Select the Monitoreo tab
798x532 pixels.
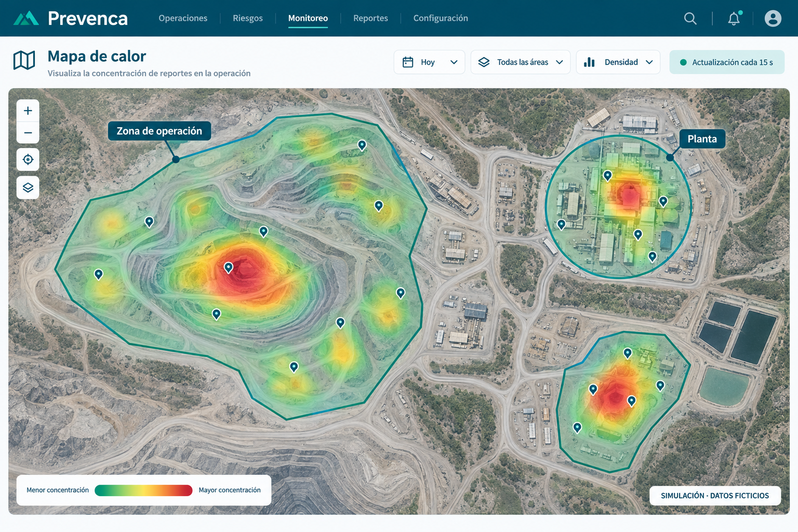click(x=308, y=18)
